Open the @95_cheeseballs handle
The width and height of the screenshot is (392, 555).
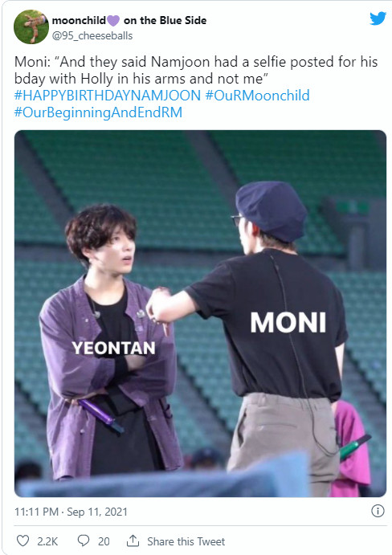(x=92, y=36)
